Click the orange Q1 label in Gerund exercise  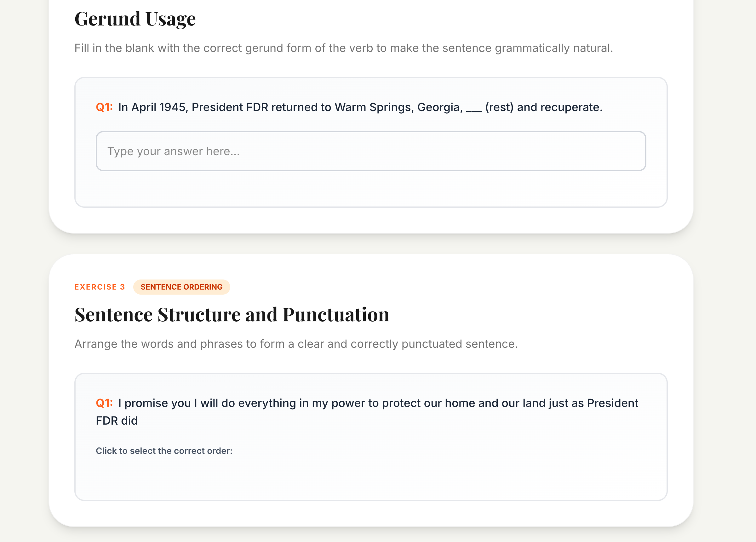[x=104, y=107]
